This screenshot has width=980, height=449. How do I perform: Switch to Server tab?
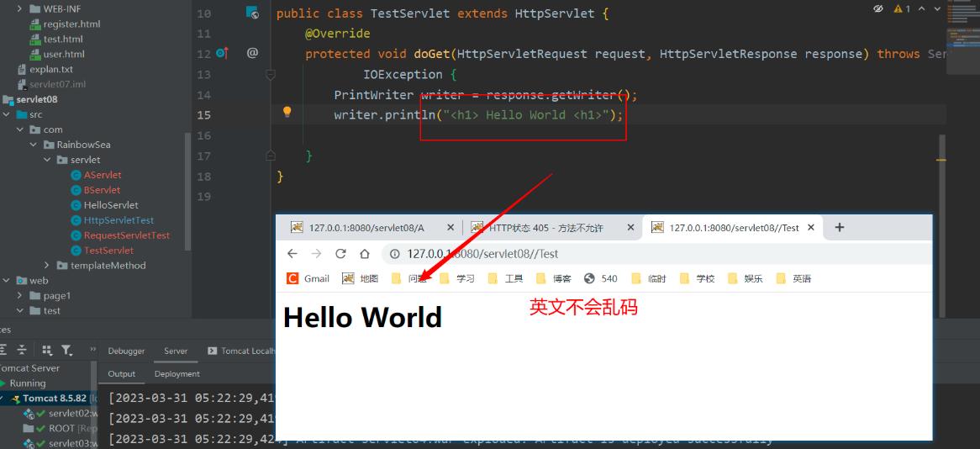pyautogui.click(x=176, y=351)
